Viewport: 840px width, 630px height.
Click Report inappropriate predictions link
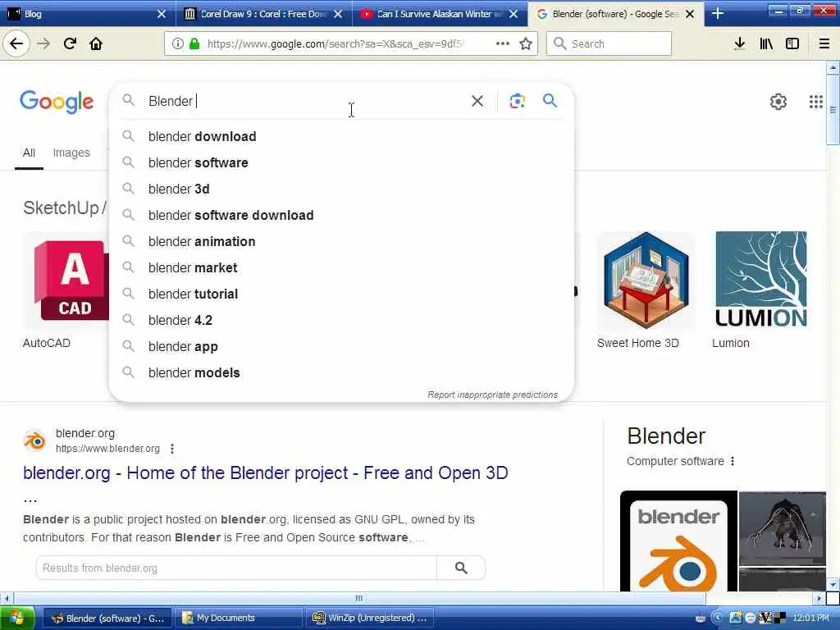[492, 395]
